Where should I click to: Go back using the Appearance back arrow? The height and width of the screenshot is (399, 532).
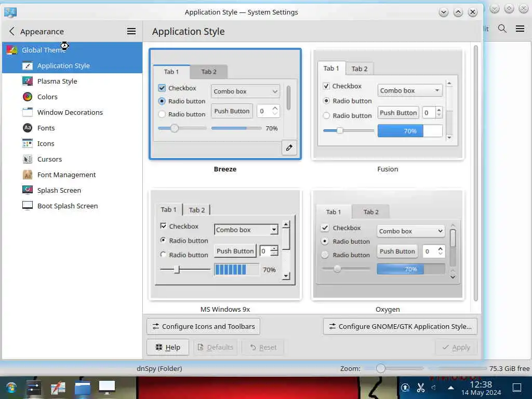pos(12,32)
